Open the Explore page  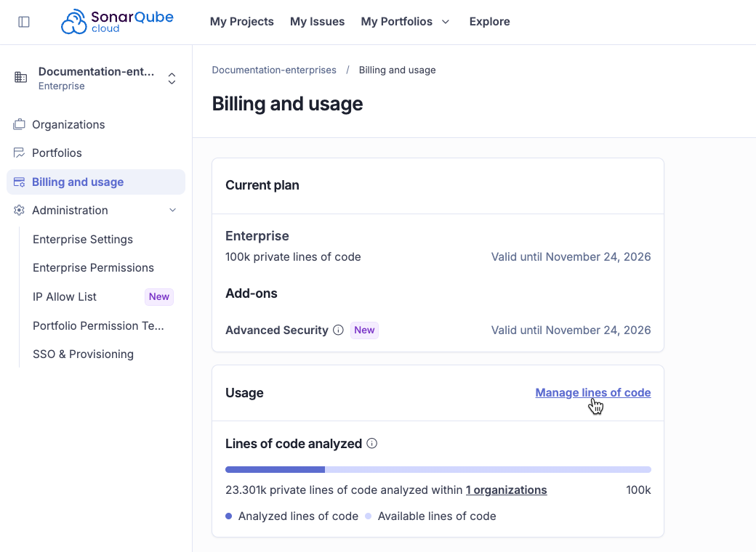[x=489, y=22]
